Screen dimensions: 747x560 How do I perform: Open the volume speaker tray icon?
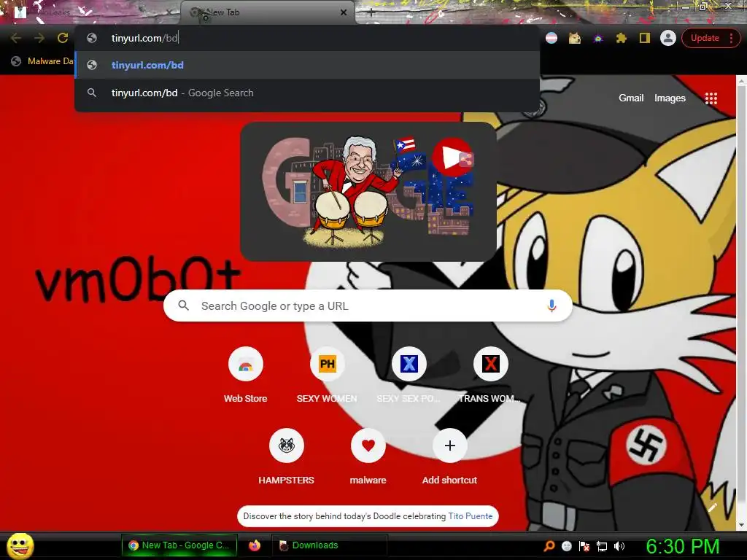[x=619, y=546]
